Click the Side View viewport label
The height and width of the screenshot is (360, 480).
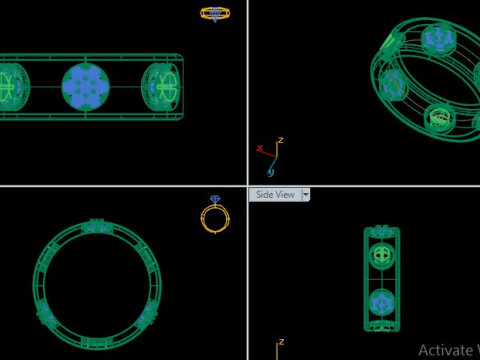pyautogui.click(x=275, y=195)
